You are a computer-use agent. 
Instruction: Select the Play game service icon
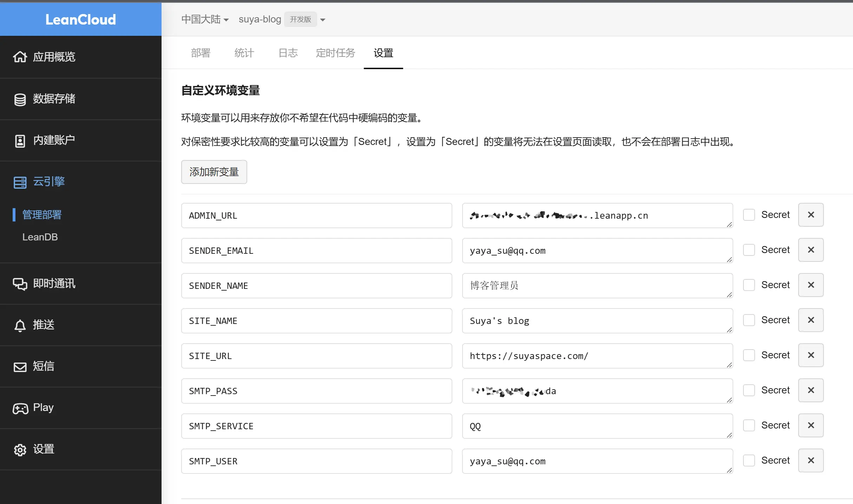point(20,408)
